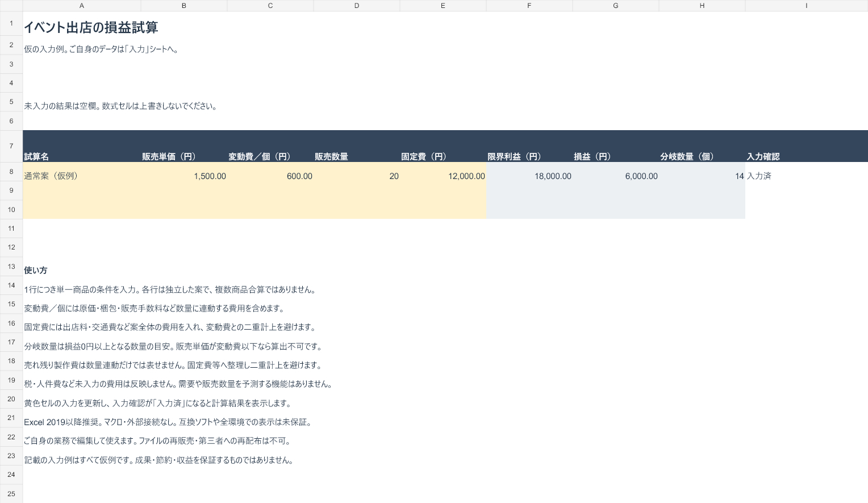Select column G header
The width and height of the screenshot is (868, 503).
pos(616,6)
